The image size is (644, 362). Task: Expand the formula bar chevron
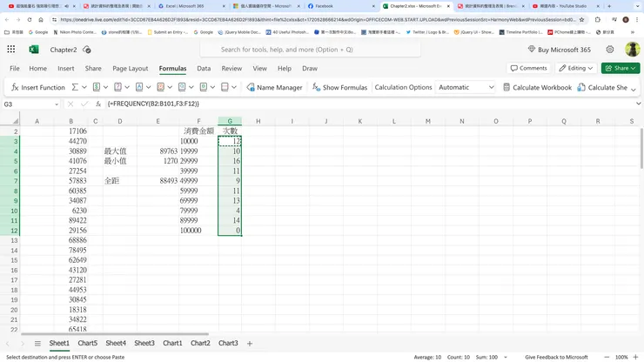638,104
